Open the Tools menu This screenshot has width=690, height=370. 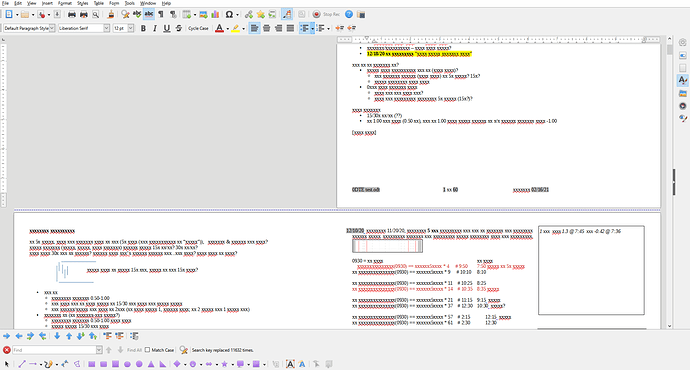[130, 3]
